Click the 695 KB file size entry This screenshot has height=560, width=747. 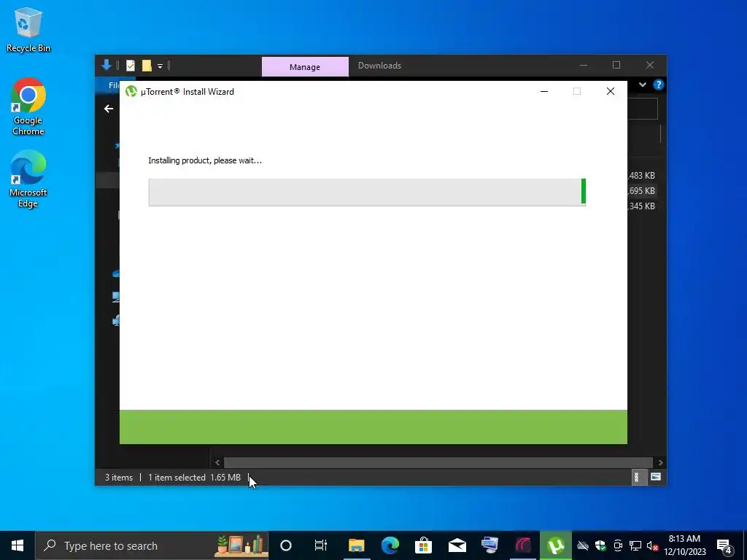pos(642,191)
